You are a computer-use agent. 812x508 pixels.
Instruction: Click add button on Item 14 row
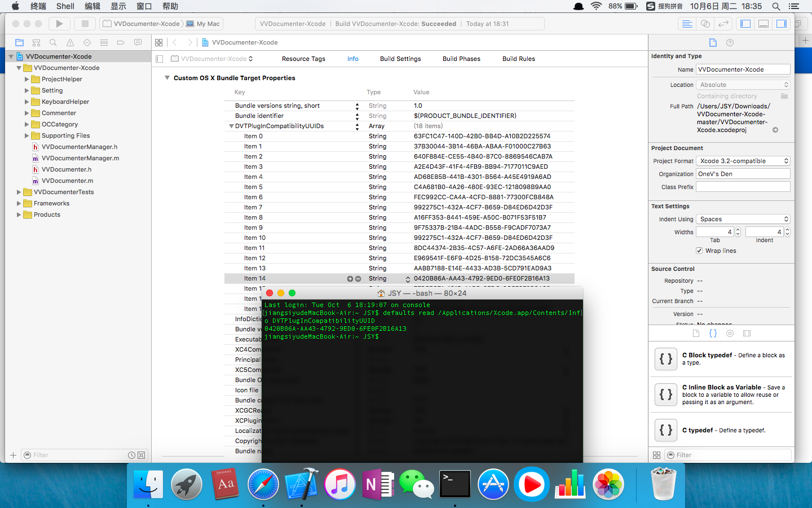350,279
